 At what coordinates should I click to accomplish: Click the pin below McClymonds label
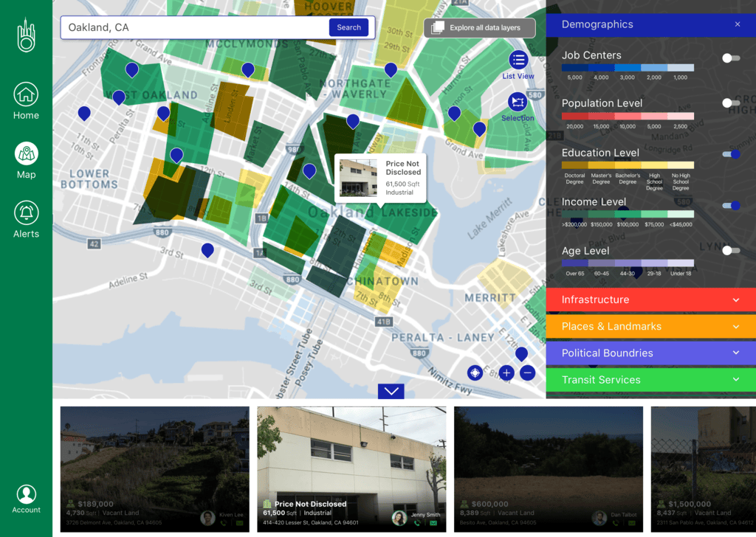pos(248,70)
